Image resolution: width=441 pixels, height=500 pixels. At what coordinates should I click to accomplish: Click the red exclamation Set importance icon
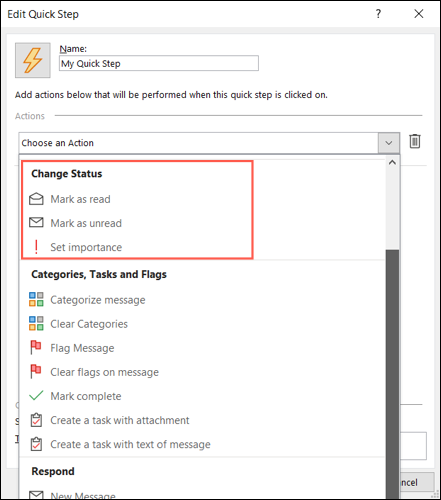(36, 247)
